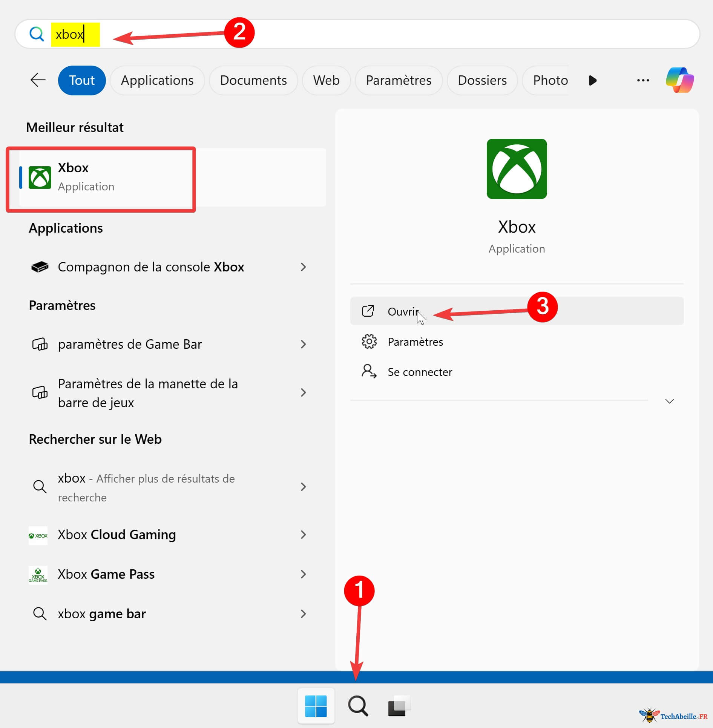
Task: Click the Game Bar settings icon
Action: click(40, 344)
